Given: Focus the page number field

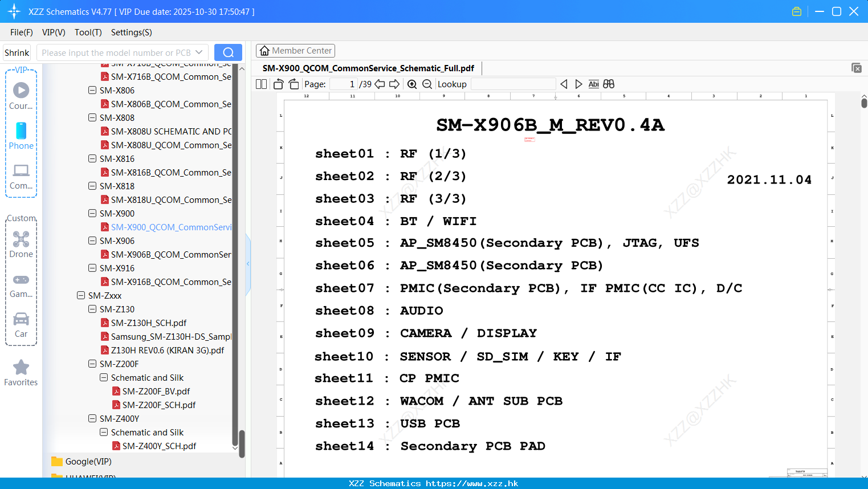Looking at the screenshot, I should tap(343, 84).
